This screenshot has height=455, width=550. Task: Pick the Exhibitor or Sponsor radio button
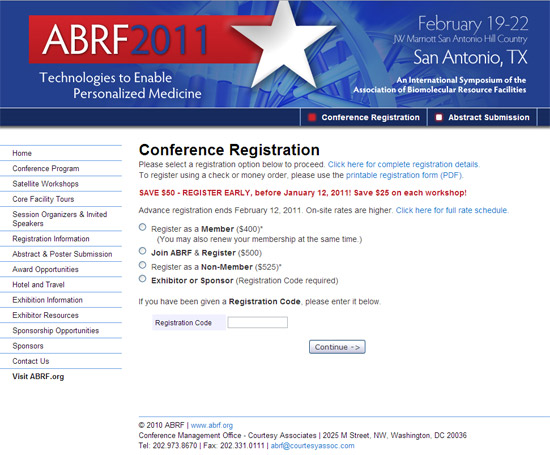pos(142,279)
